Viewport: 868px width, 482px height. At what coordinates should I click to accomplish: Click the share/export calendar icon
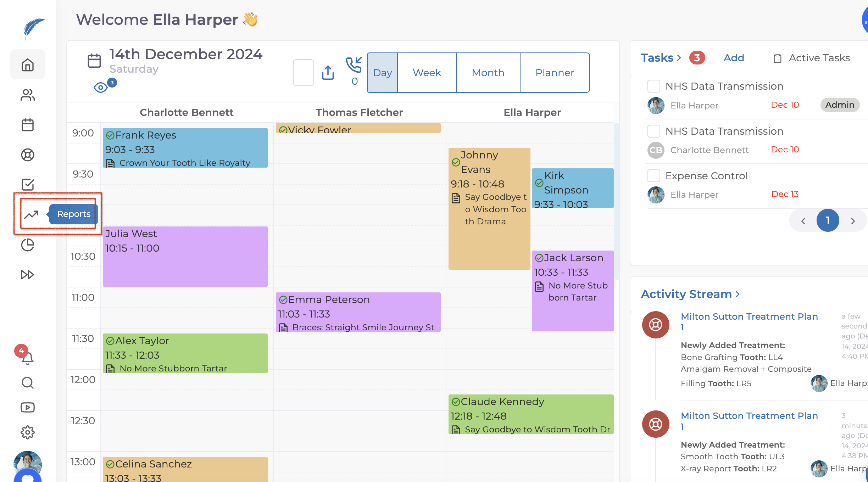328,73
